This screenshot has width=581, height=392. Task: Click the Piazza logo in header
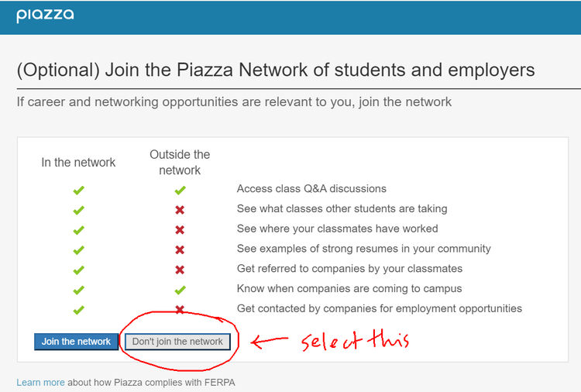(45, 15)
